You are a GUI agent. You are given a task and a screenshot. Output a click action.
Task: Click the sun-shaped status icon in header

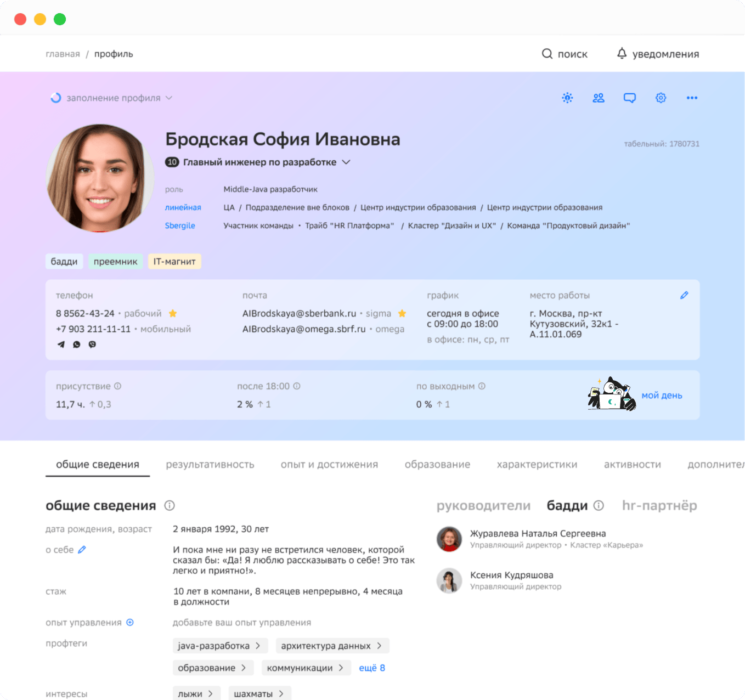(567, 98)
